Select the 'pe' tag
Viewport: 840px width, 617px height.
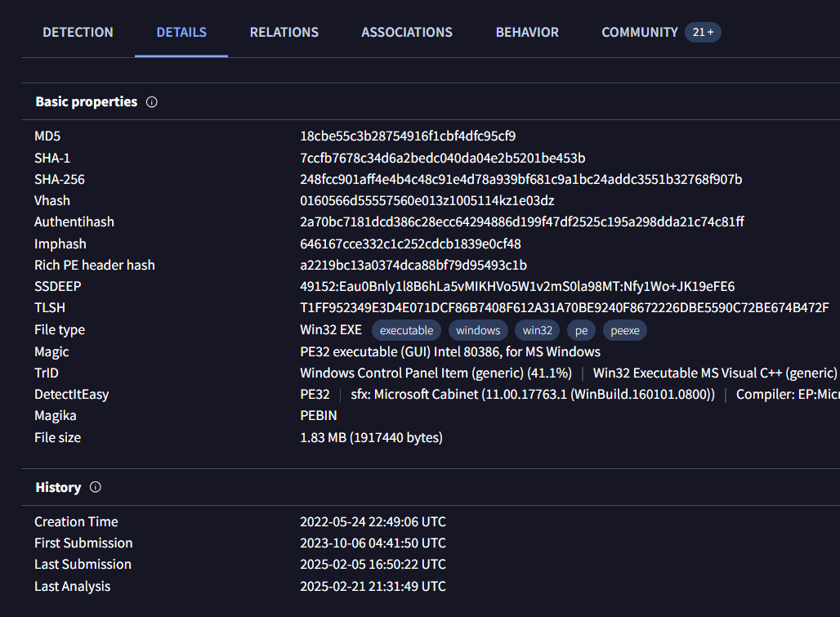(x=581, y=330)
